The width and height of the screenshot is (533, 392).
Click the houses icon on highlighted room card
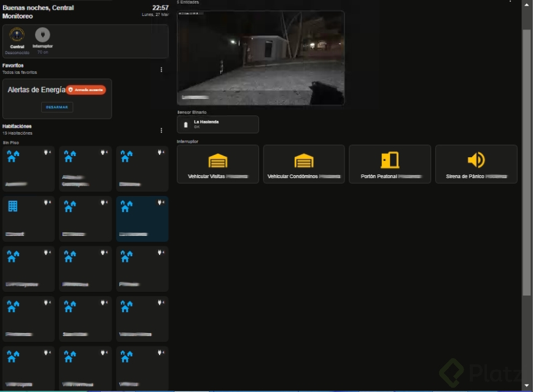(x=126, y=206)
